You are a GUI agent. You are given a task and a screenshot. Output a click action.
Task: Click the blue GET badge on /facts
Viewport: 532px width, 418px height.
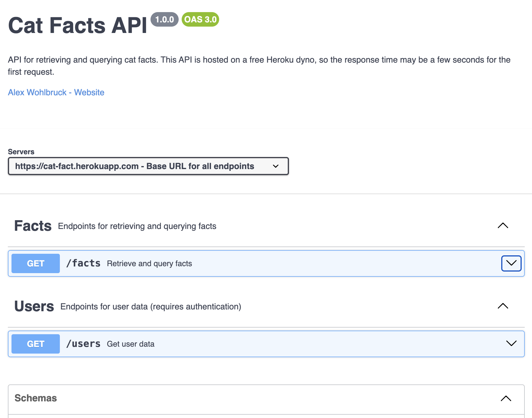coord(35,263)
